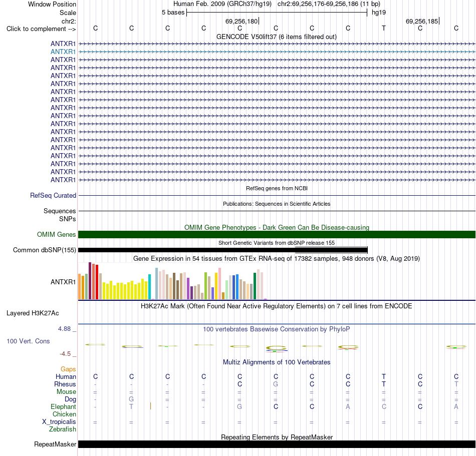This screenshot has height=456, width=476.
Task: Open the RefSeq Curated track label
Action: (x=53, y=196)
